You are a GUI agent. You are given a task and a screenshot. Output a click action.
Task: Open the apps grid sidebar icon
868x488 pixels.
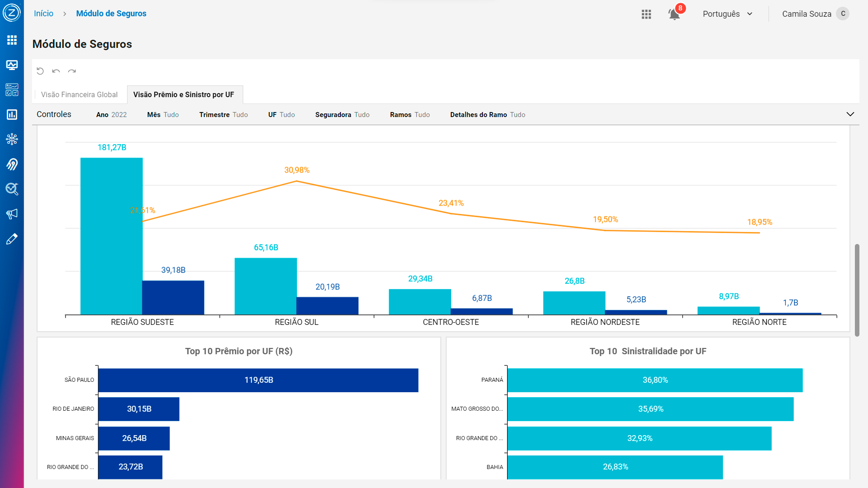pos(12,40)
